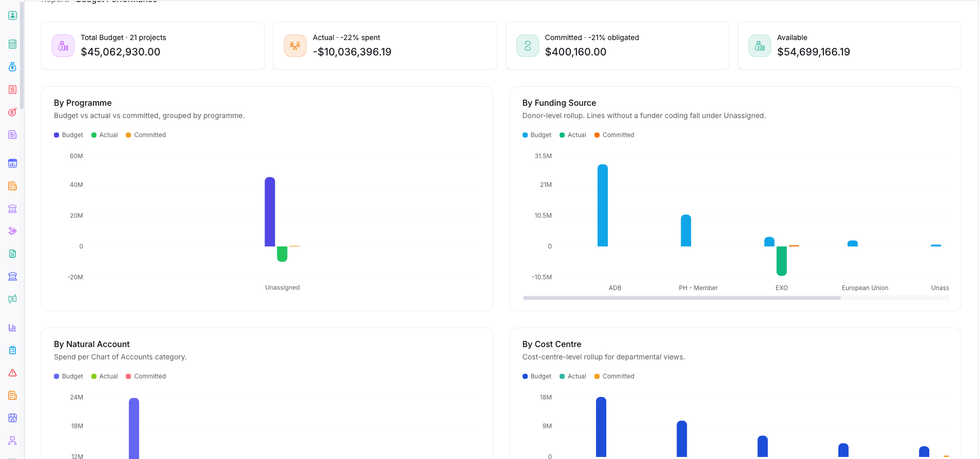
Task: Open the red dollar target sidebar icon
Action: pyautogui.click(x=13, y=112)
